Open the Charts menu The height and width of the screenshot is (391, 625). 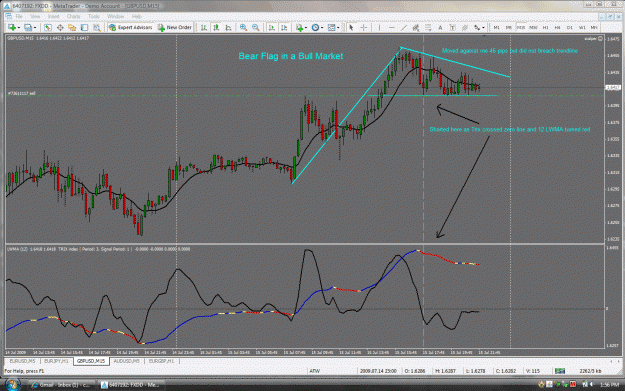tap(73, 16)
